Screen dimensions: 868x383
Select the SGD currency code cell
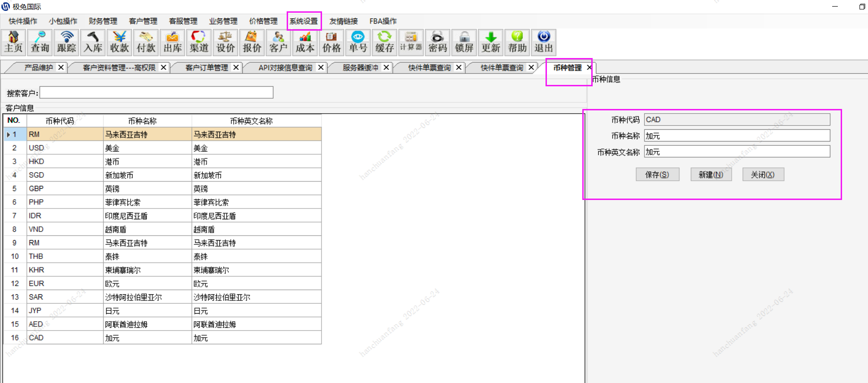pos(65,175)
